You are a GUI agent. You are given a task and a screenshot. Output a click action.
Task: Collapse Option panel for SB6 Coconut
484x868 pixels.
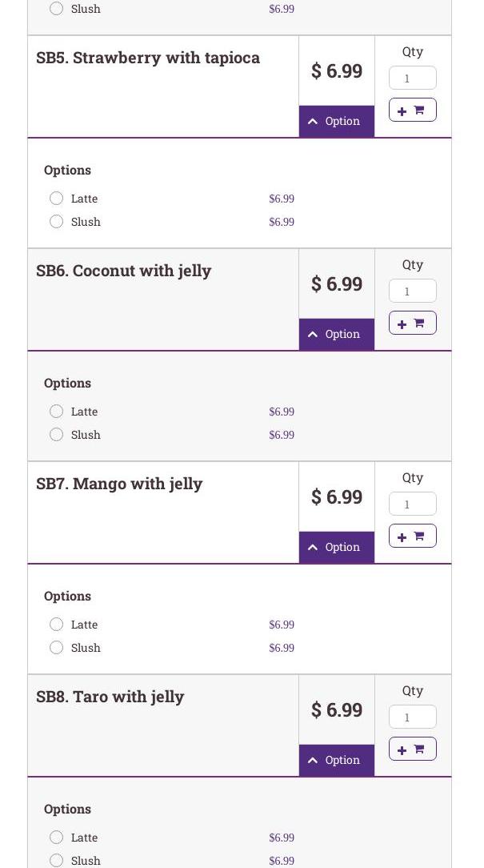336,334
